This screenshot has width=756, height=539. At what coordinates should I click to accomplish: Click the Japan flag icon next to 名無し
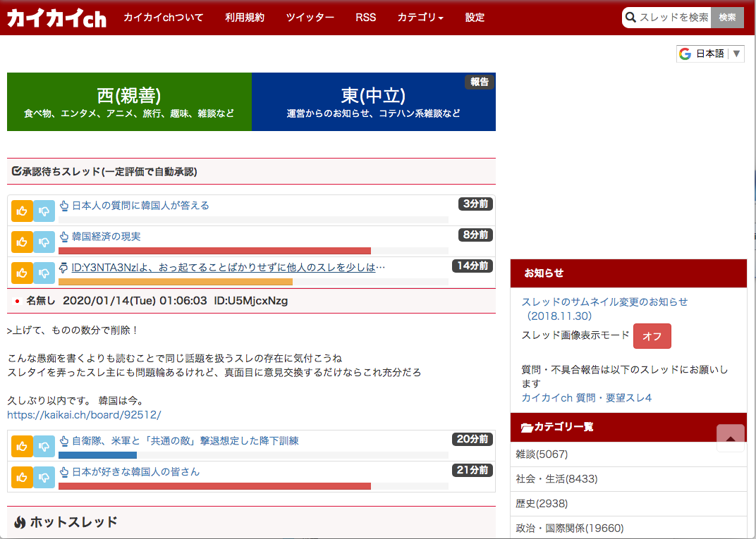[17, 302]
